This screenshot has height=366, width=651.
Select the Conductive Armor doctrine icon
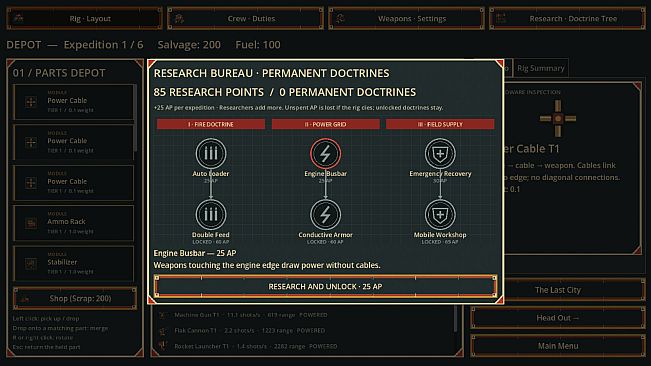click(326, 215)
